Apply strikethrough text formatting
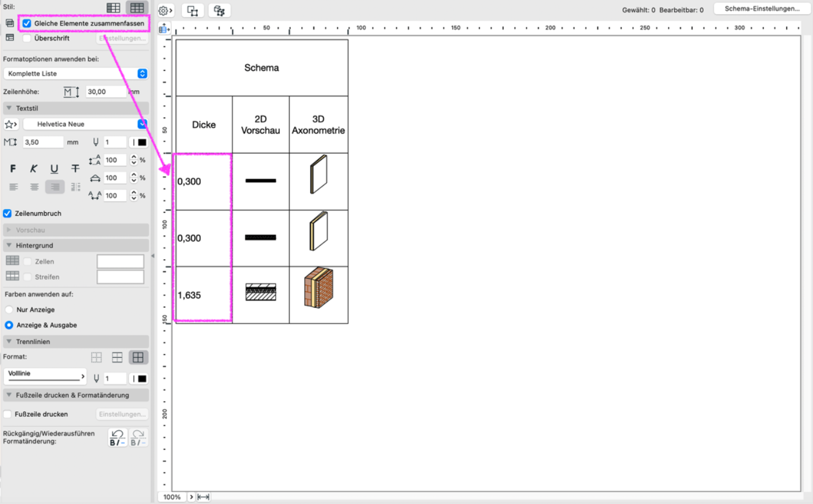Screen dimensions: 813x504 coord(75,169)
